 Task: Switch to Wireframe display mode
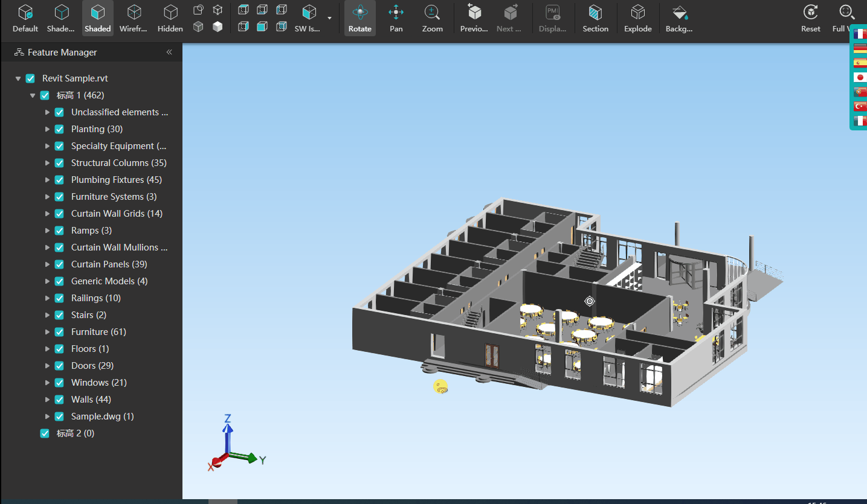134,18
